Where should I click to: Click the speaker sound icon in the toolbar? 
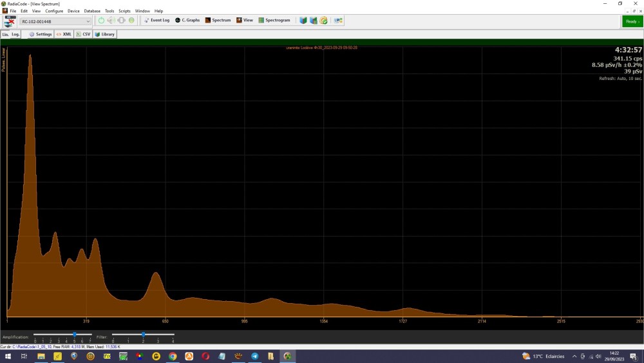[x=111, y=21]
